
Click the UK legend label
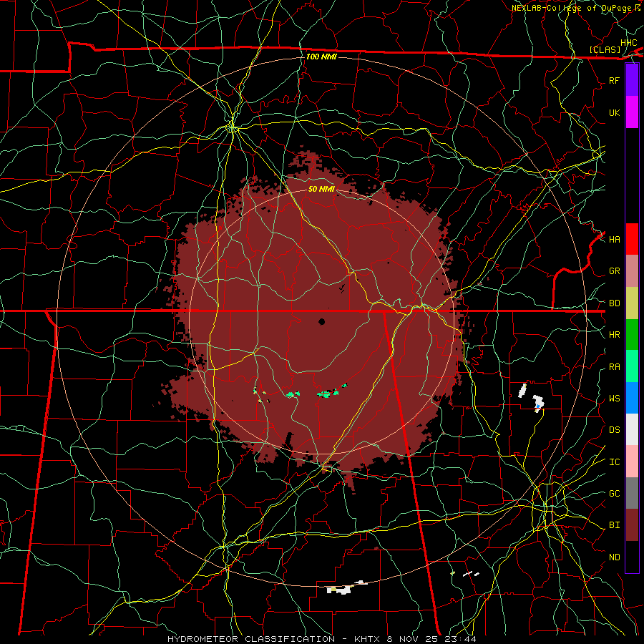click(x=614, y=112)
